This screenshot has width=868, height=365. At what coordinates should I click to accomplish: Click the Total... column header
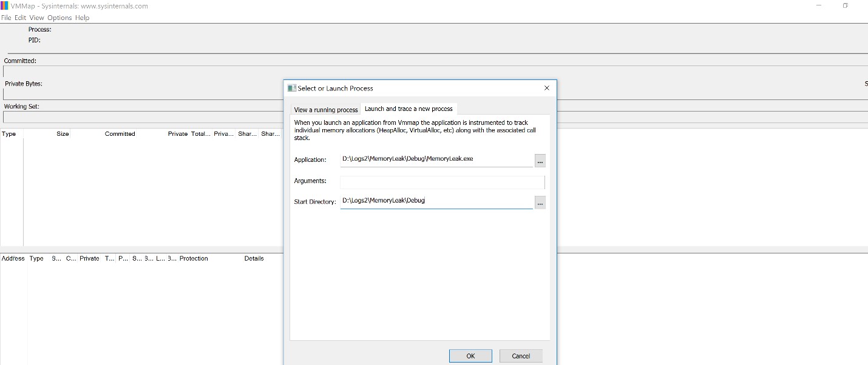pos(200,133)
